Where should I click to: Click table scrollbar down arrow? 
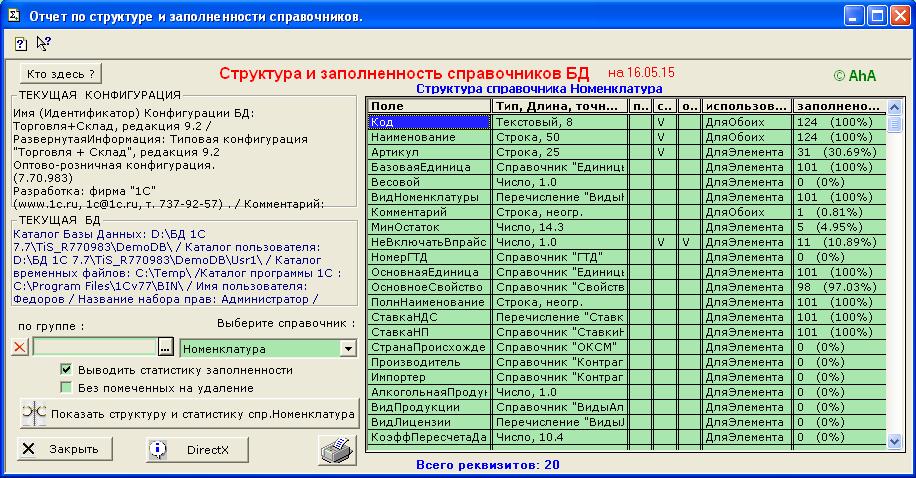click(x=894, y=442)
